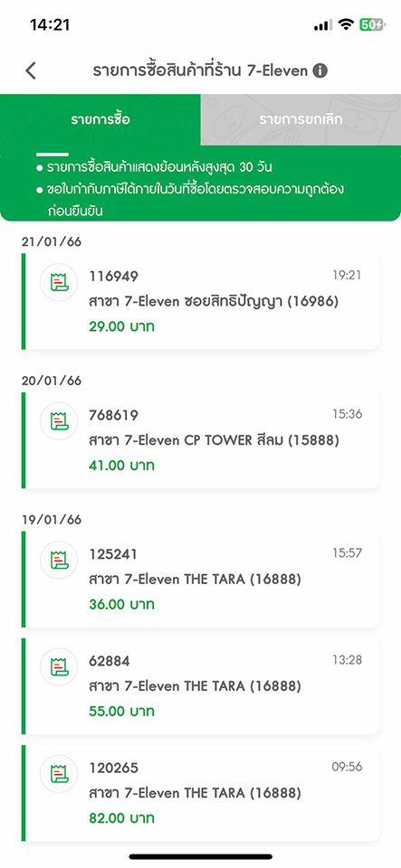The height and width of the screenshot is (868, 401).
Task: Tap receipt icon of transaction 116949
Action: 59,282
